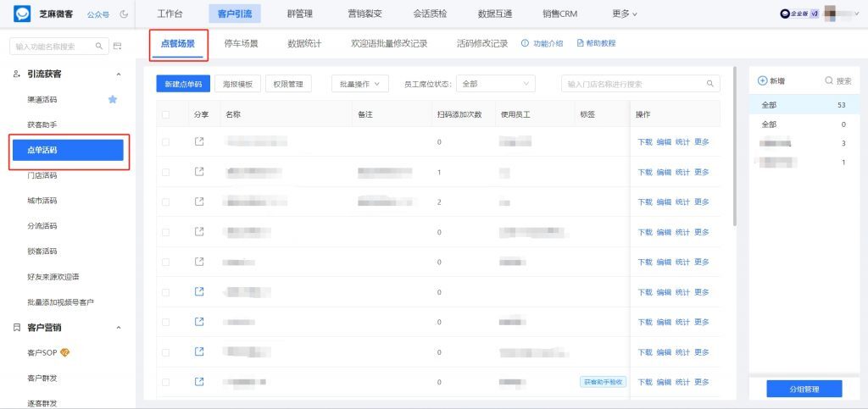Viewport: 868px width, 409px height.
Task: Open 更多 actions for the 获客助手验收 row
Action: [x=701, y=382]
